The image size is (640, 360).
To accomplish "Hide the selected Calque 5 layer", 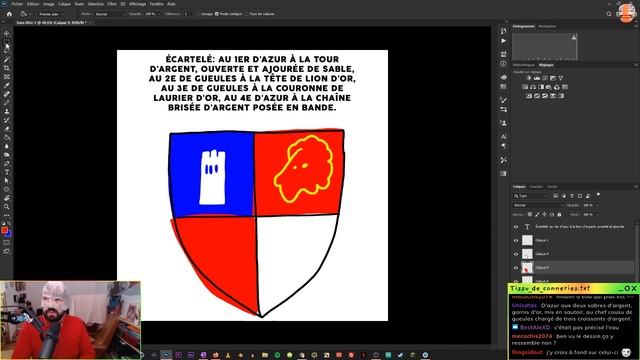I will [516, 268].
